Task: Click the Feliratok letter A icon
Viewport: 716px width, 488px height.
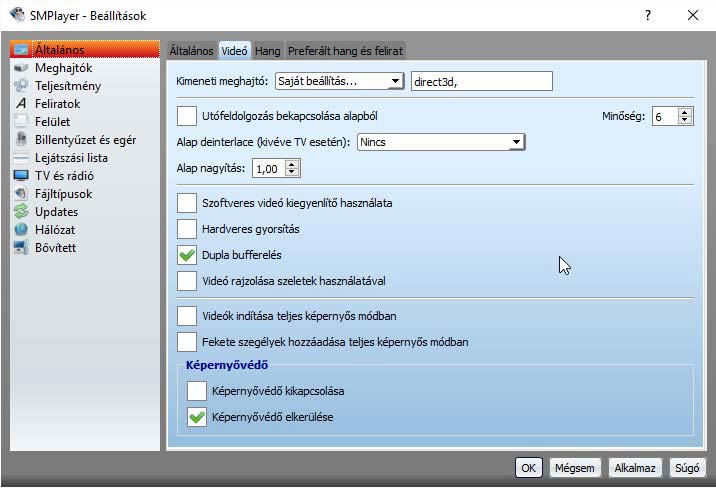Action: click(21, 104)
